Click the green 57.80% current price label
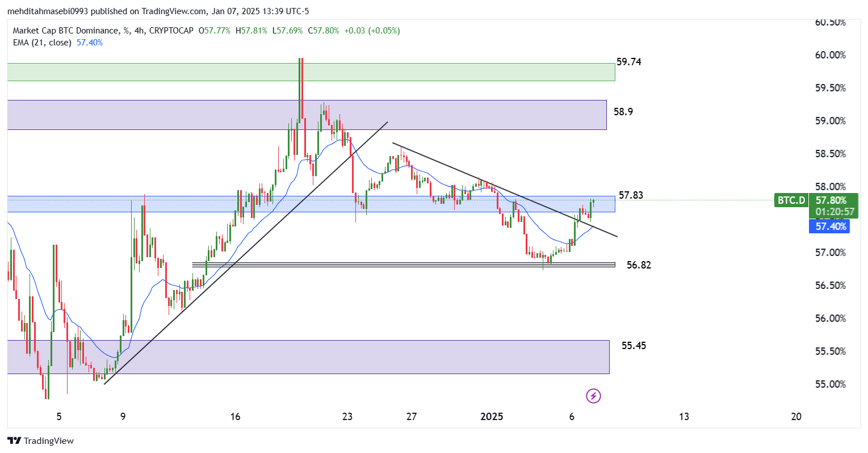Image resolution: width=868 pixels, height=453 pixels. (x=831, y=200)
